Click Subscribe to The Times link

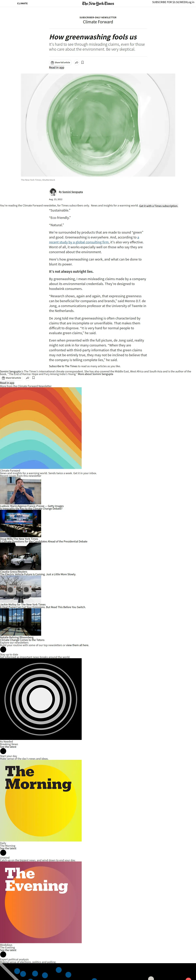tap(63, 366)
